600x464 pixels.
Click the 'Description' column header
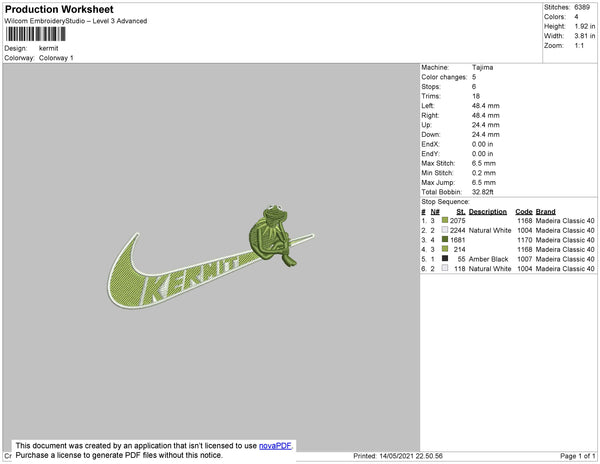[x=488, y=212]
